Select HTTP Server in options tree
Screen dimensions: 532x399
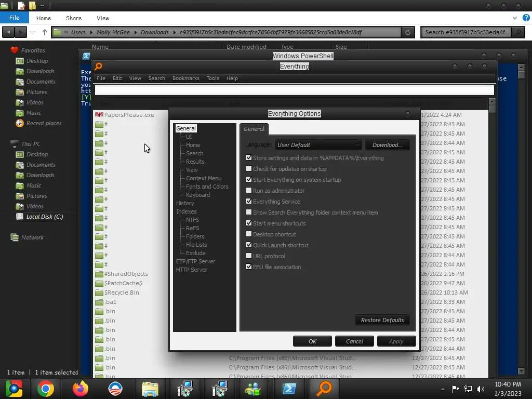point(191,270)
